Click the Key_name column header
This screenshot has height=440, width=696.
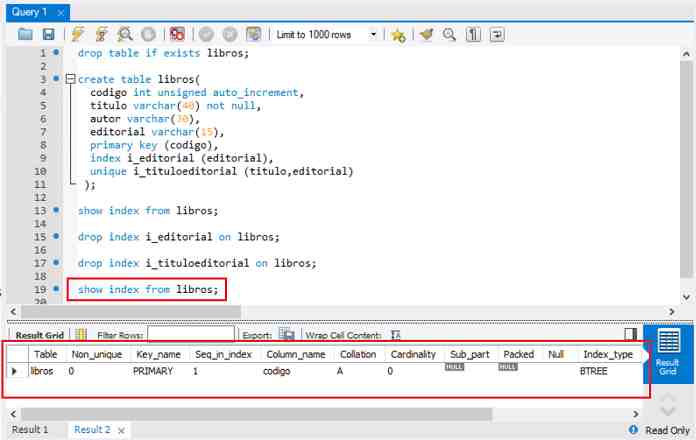pyautogui.click(x=159, y=354)
